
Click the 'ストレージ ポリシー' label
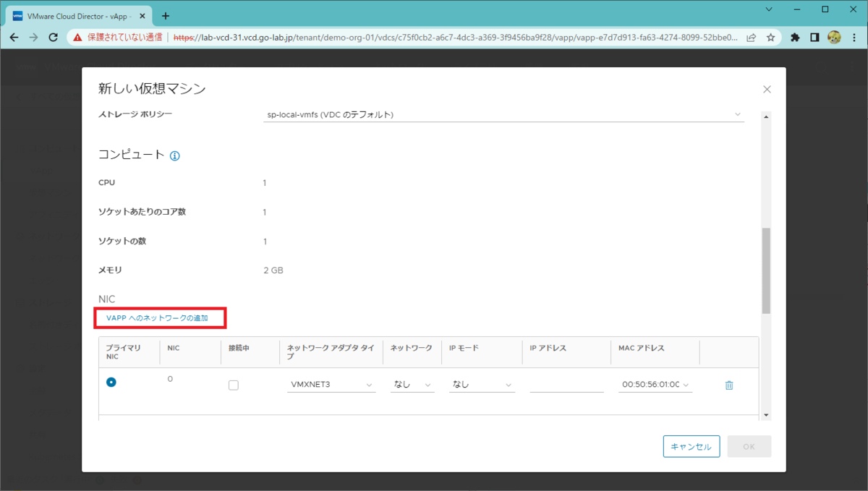[135, 114]
